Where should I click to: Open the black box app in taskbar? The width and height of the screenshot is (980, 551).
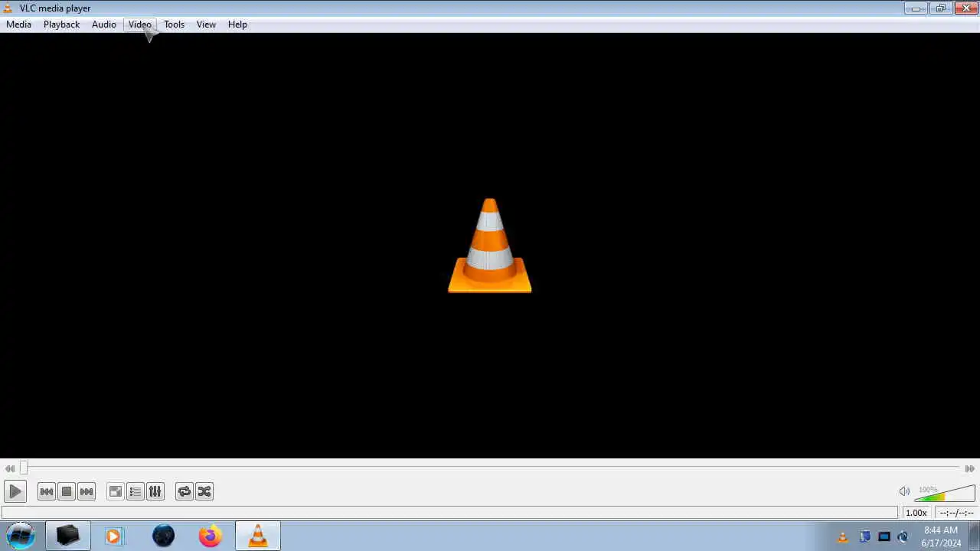(x=67, y=536)
